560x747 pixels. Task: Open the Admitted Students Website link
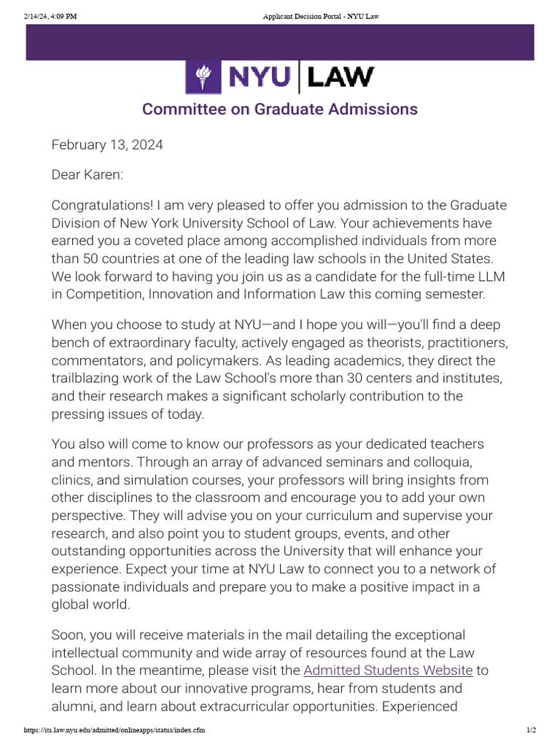388,670
